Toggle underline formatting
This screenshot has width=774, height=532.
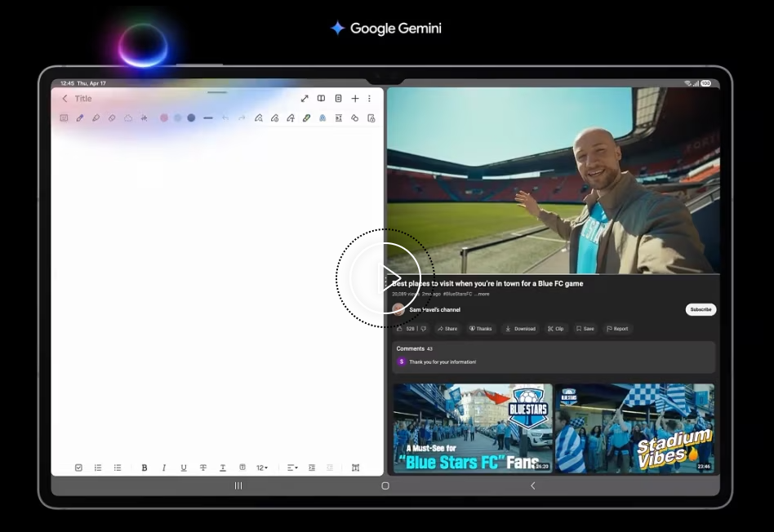tap(184, 468)
